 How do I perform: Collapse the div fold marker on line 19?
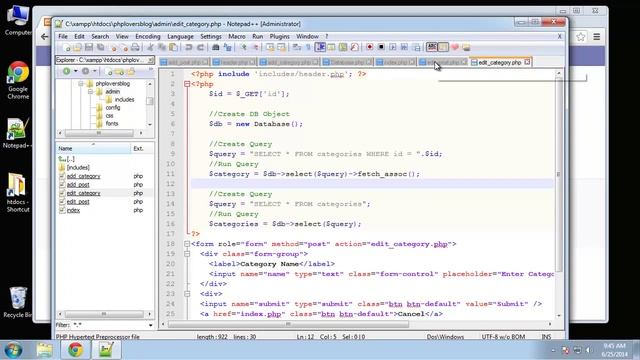point(187,254)
